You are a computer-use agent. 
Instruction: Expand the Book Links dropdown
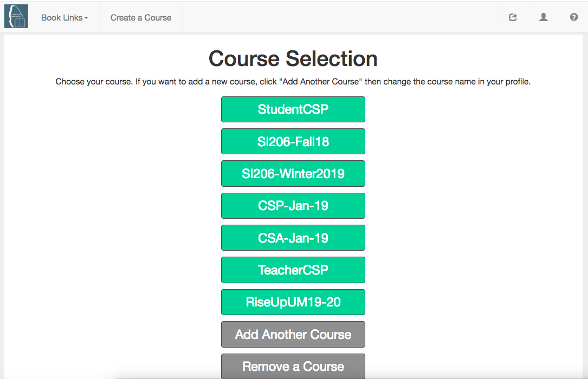tap(64, 18)
